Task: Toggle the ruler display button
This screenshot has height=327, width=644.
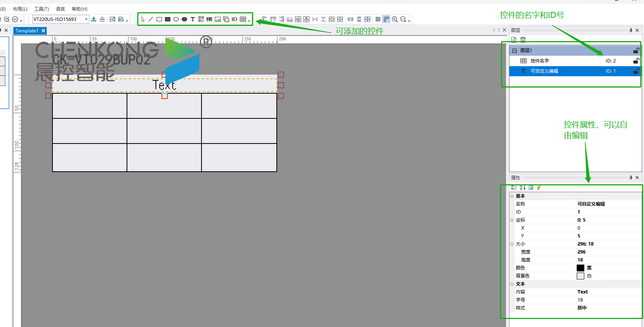Action: coord(386,19)
